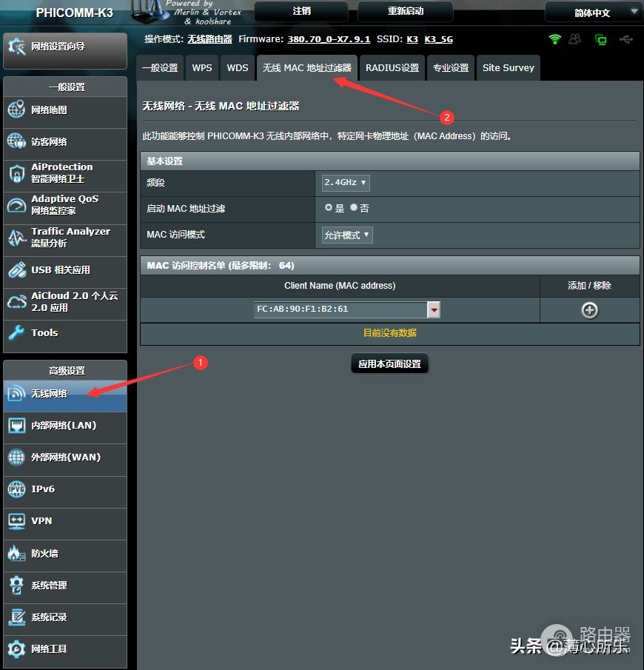Open Traffic Analyzer 流量分析
The image size is (644, 670).
tap(65, 237)
